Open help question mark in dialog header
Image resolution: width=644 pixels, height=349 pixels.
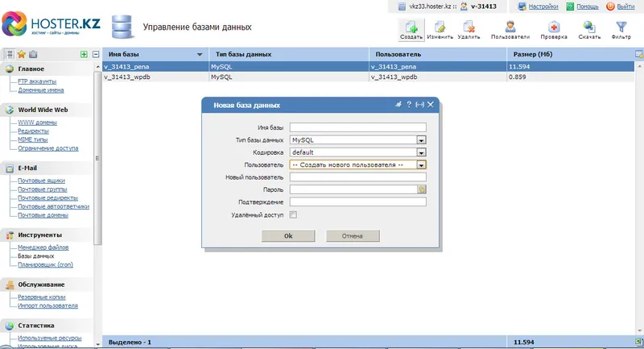[409, 105]
